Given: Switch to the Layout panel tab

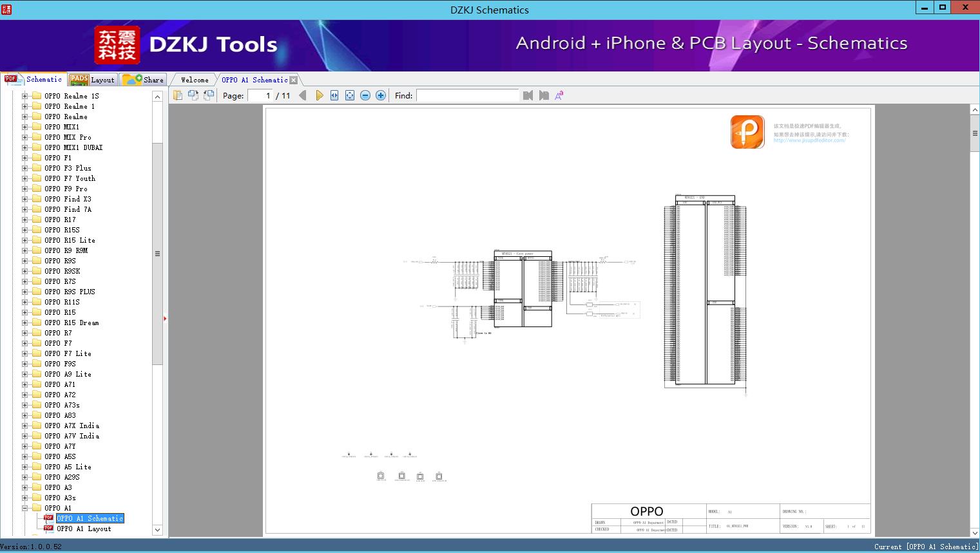Looking at the screenshot, I should pos(92,80).
